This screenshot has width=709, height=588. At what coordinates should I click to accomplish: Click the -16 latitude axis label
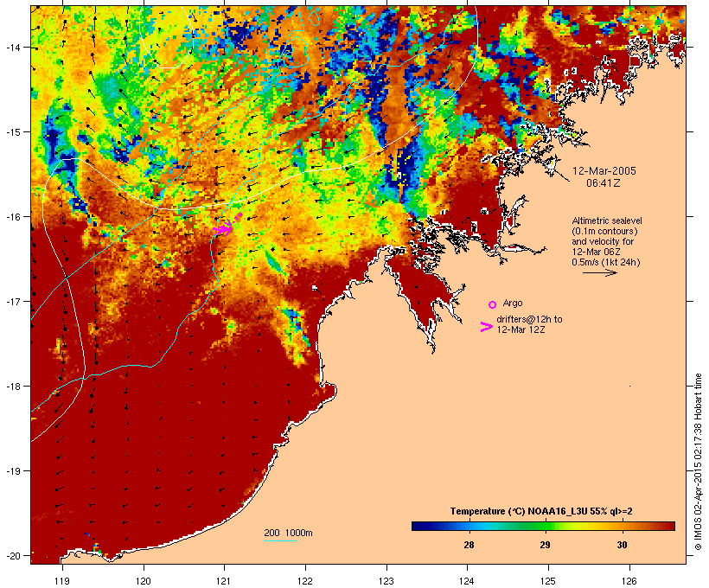click(12, 217)
